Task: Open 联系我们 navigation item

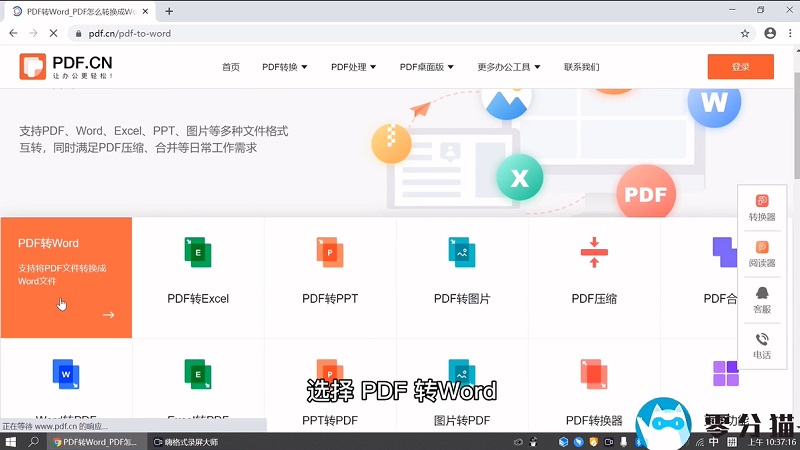Action: pos(581,67)
